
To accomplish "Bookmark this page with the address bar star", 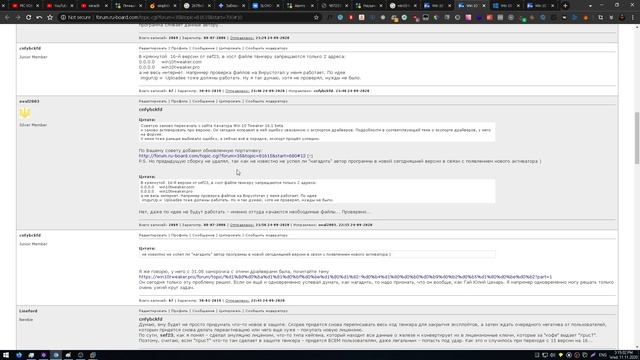I will click(316, 18).
